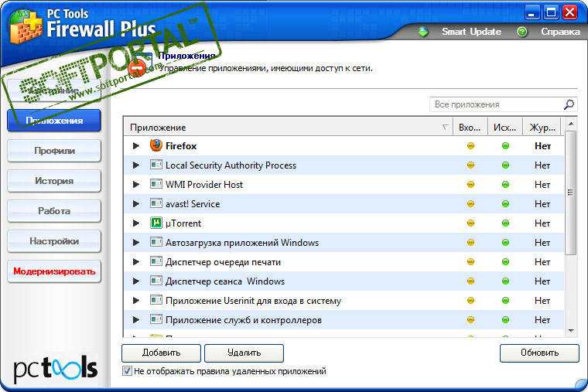Click the Приложение служб и контроллеров icon
This screenshot has height=392, width=588.
coord(156,319)
